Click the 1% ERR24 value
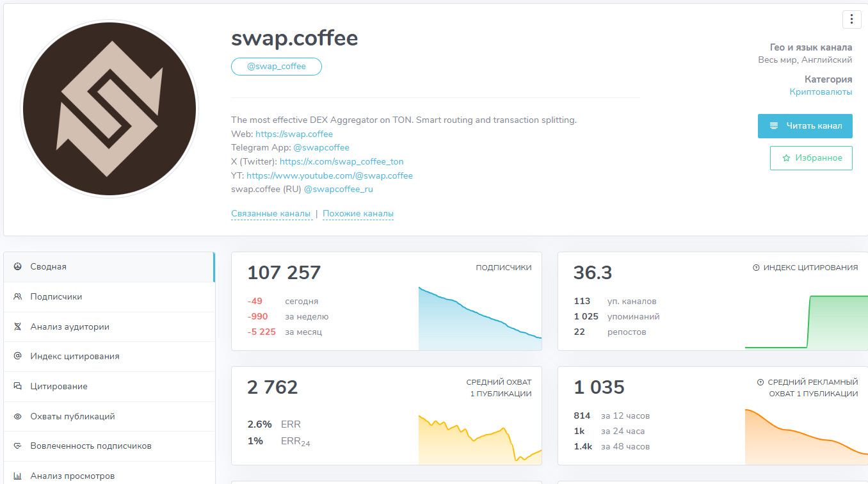The image size is (868, 484). 255,441
